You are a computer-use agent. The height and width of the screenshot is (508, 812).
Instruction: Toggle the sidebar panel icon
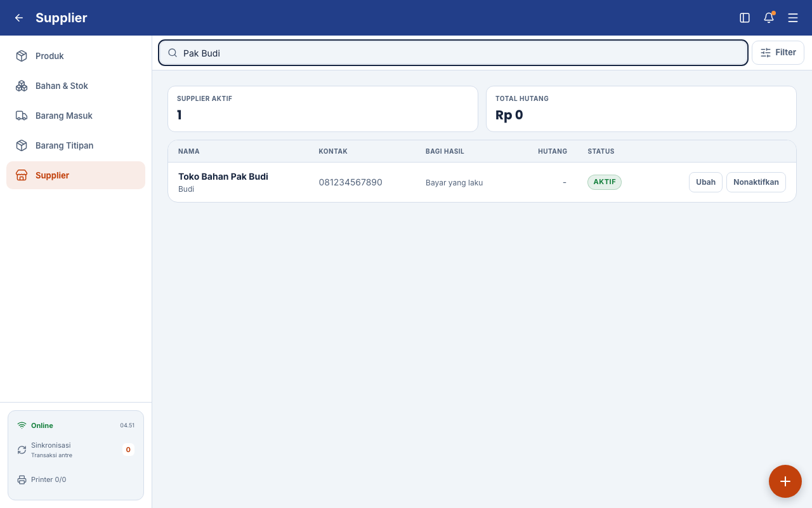coord(745,18)
